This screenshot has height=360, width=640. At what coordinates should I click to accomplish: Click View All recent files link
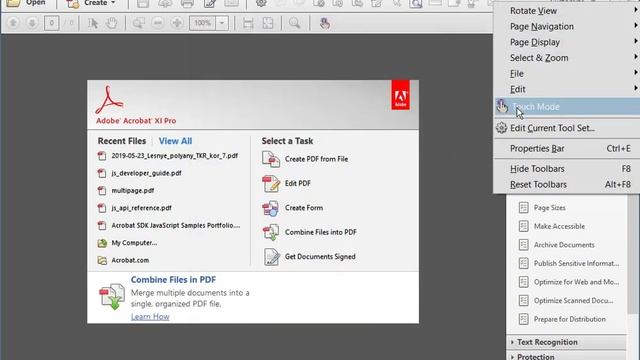click(x=175, y=141)
